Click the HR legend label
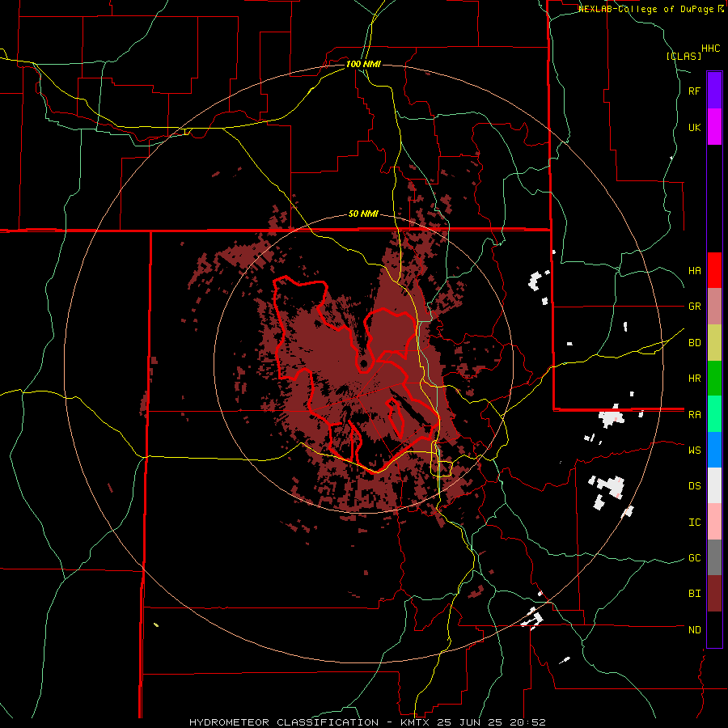Image resolution: width=728 pixels, height=728 pixels. [694, 379]
